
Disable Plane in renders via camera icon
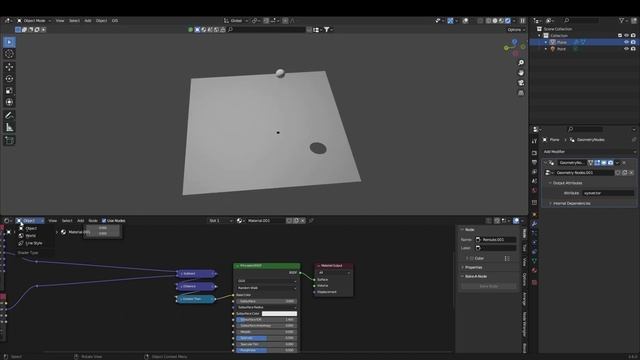point(633,42)
